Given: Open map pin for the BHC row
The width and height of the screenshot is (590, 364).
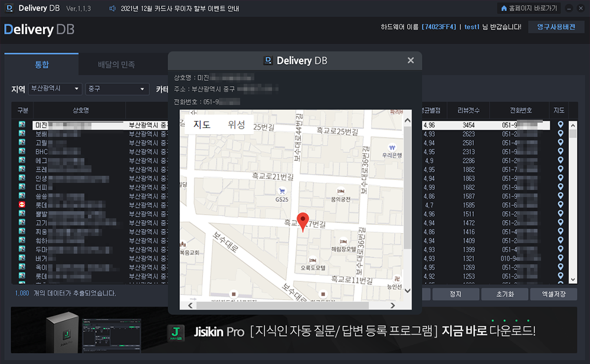Looking at the screenshot, I should [x=560, y=151].
